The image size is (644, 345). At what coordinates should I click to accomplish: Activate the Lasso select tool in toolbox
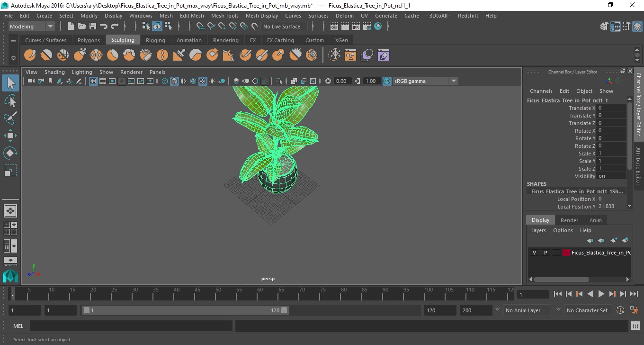pyautogui.click(x=10, y=101)
